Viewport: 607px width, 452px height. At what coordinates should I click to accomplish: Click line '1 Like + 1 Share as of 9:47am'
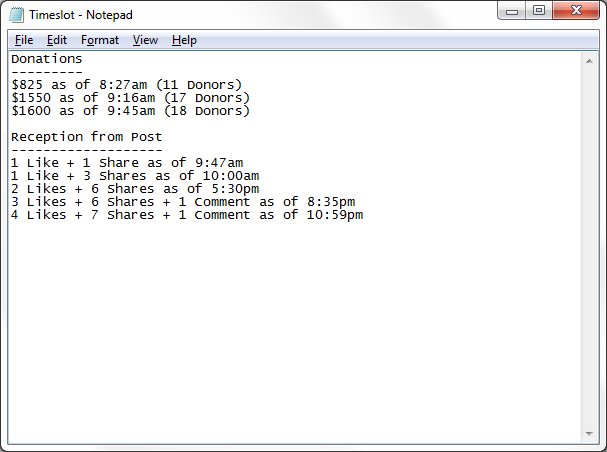(127, 163)
